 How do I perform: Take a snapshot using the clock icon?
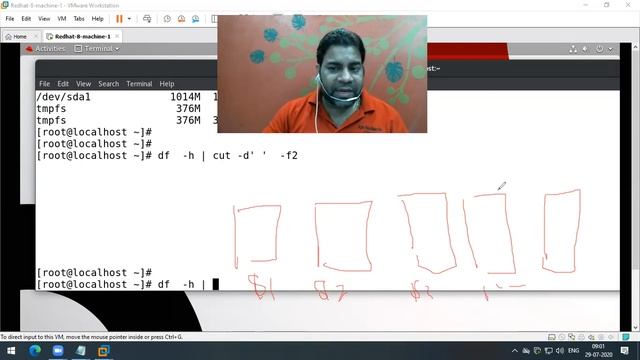167,19
